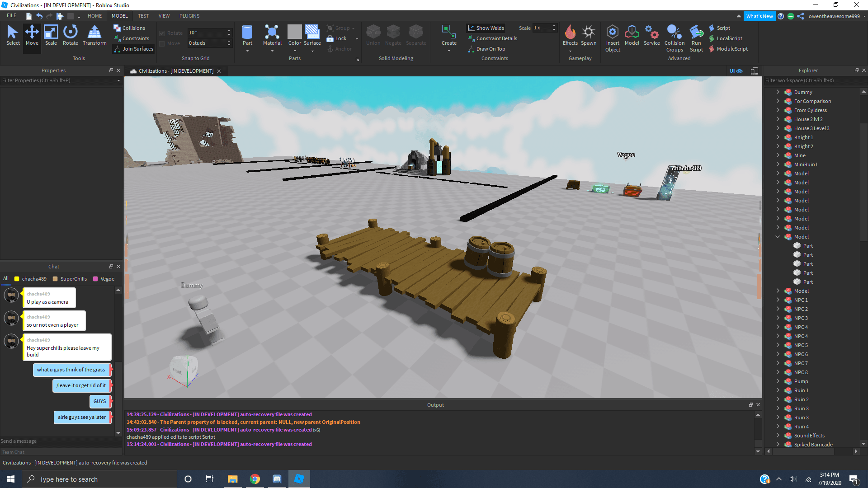Switch to the PLUGINS ribbon tab
868x488 pixels.
click(189, 16)
